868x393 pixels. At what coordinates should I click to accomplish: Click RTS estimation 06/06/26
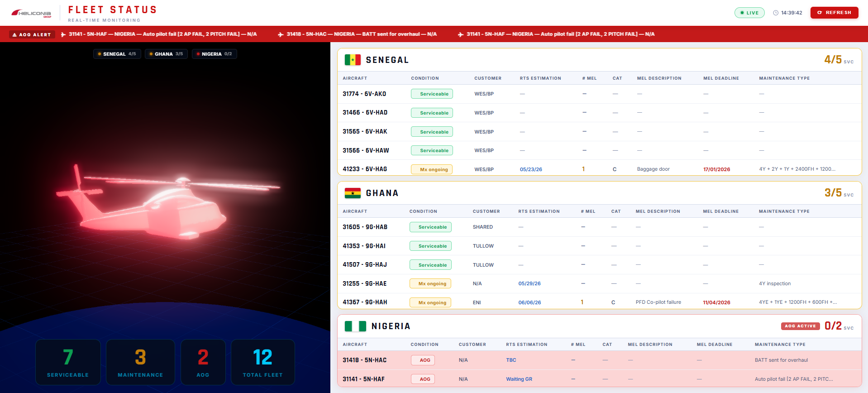529,302
